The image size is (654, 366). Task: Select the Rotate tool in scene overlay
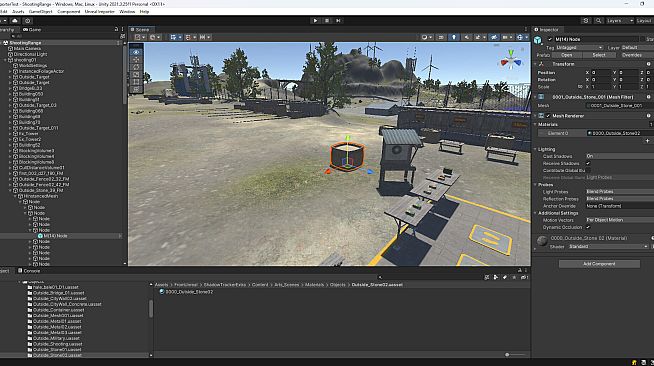pos(136,67)
